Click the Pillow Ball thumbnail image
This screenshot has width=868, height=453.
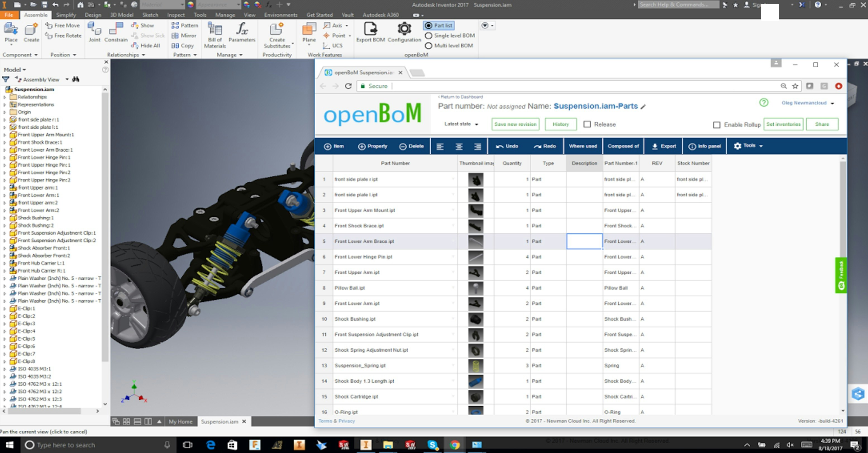(475, 288)
